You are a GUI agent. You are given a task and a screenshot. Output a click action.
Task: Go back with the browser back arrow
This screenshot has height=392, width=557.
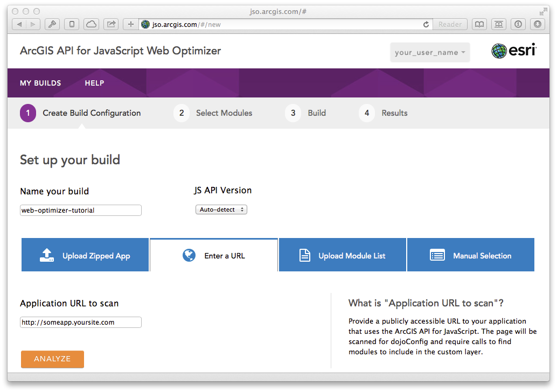coord(19,25)
